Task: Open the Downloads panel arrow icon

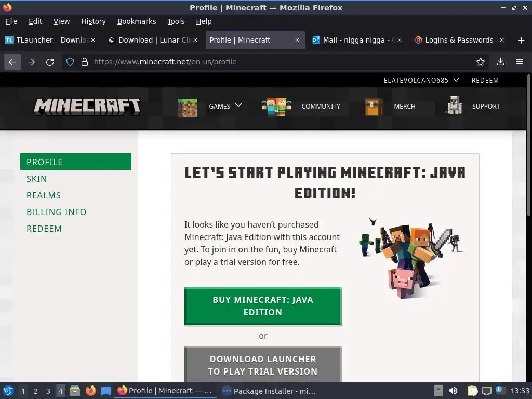Action: [500, 62]
